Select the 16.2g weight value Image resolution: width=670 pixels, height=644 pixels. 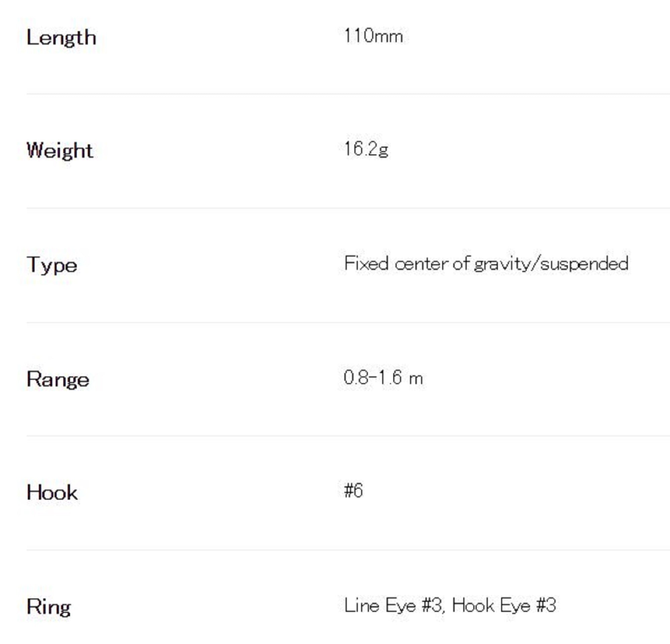click(x=366, y=149)
